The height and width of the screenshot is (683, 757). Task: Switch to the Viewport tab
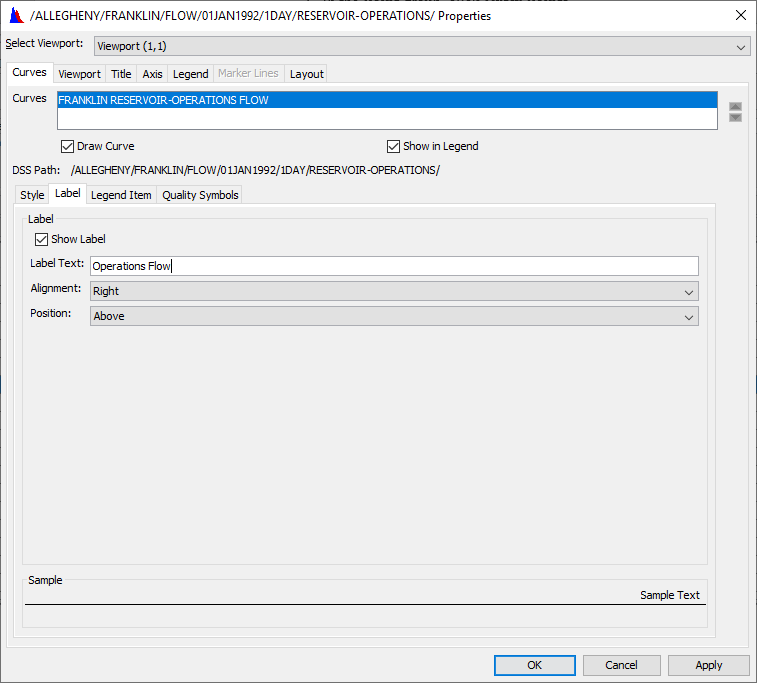click(x=79, y=74)
